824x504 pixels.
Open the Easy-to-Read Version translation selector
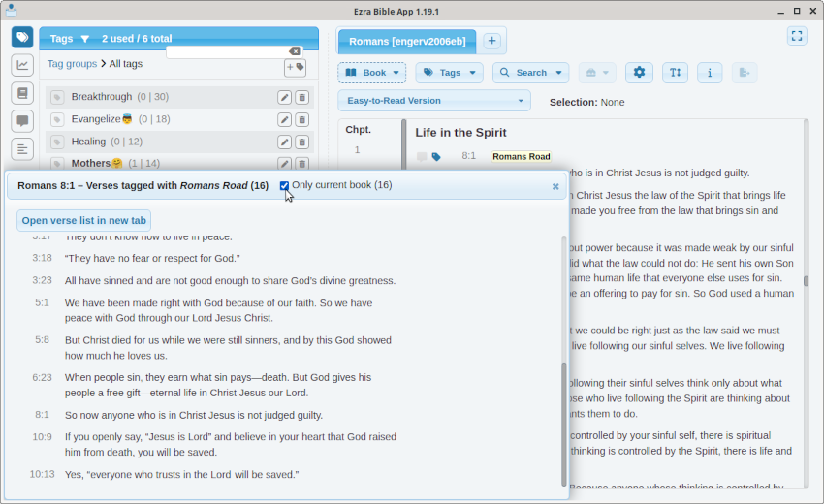pyautogui.click(x=434, y=101)
